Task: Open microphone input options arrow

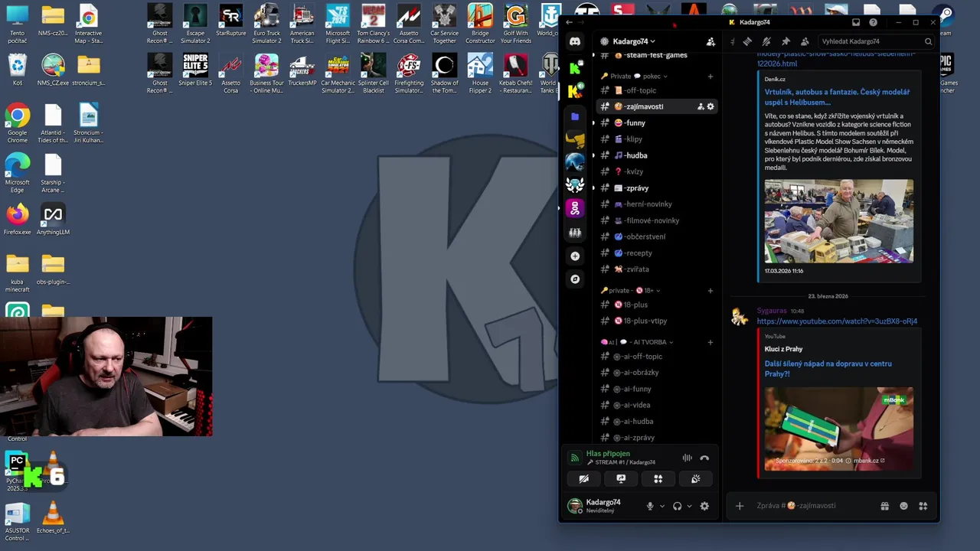Action: point(662,506)
